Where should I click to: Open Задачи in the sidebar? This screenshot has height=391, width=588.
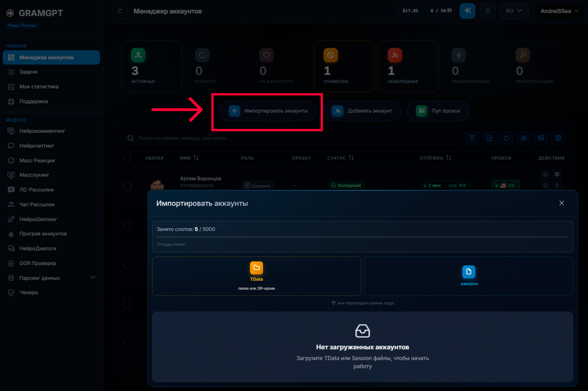click(x=51, y=72)
